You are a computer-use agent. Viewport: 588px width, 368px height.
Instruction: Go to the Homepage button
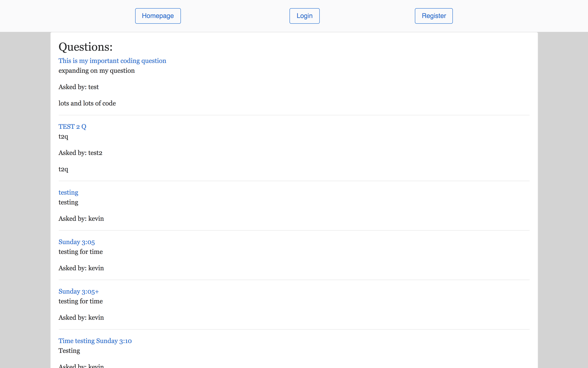158,16
